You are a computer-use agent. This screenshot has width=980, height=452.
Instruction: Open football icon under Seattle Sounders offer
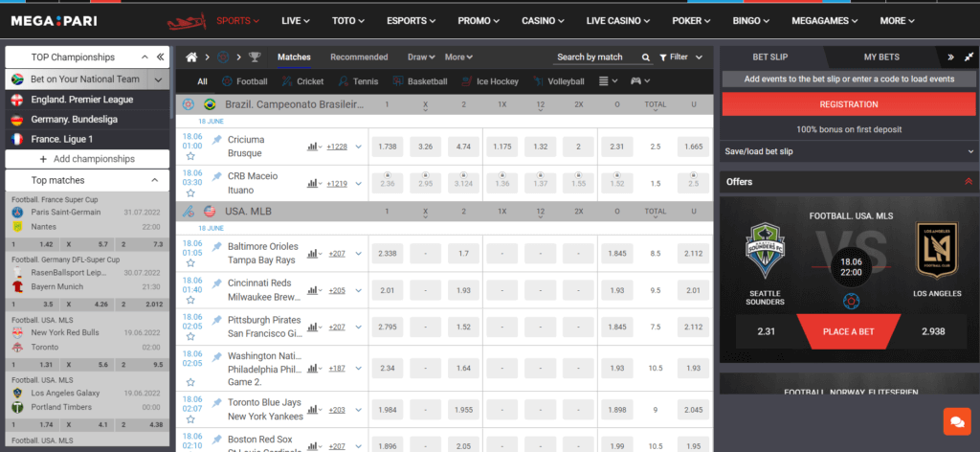coord(850,302)
